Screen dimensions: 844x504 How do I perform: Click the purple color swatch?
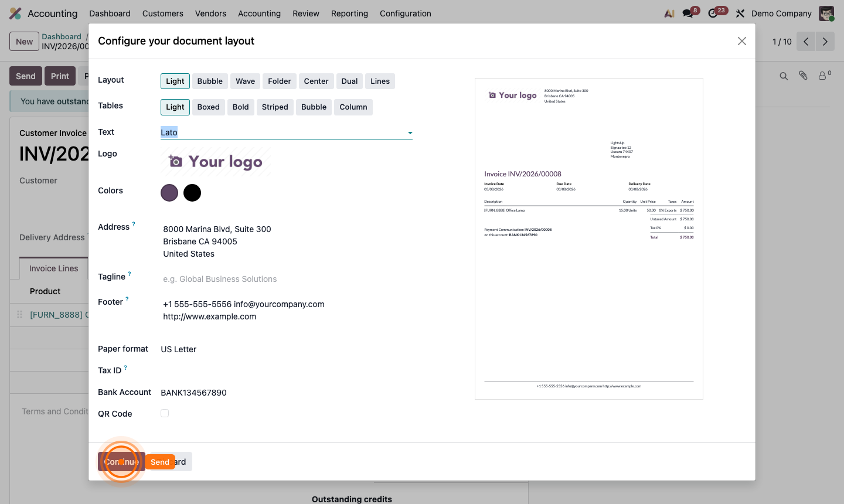coord(169,193)
